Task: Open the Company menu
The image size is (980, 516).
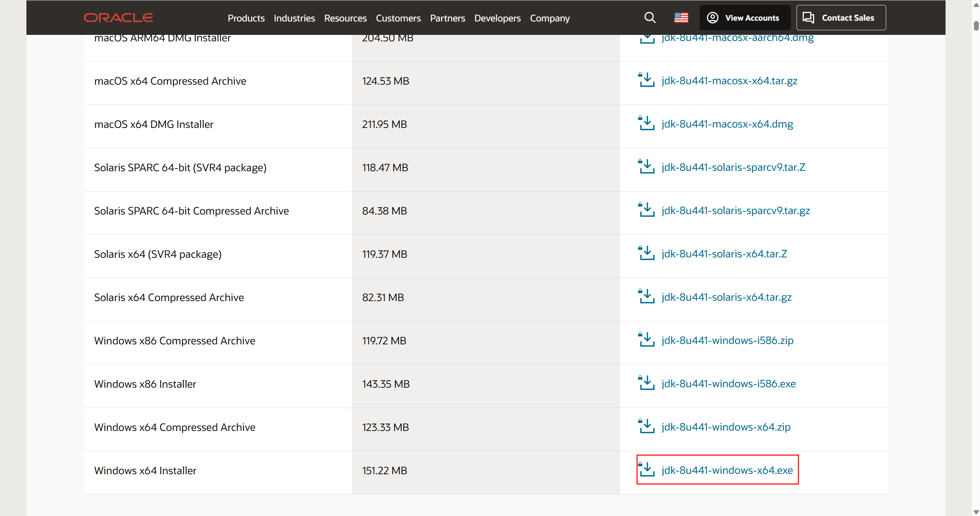Action: pos(550,18)
